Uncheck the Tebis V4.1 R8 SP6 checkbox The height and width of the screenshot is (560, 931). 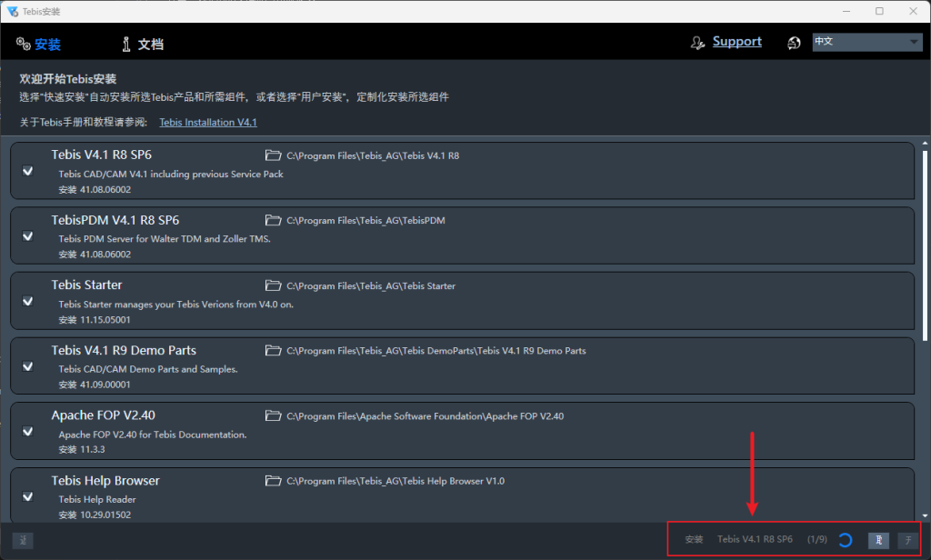pos(27,171)
